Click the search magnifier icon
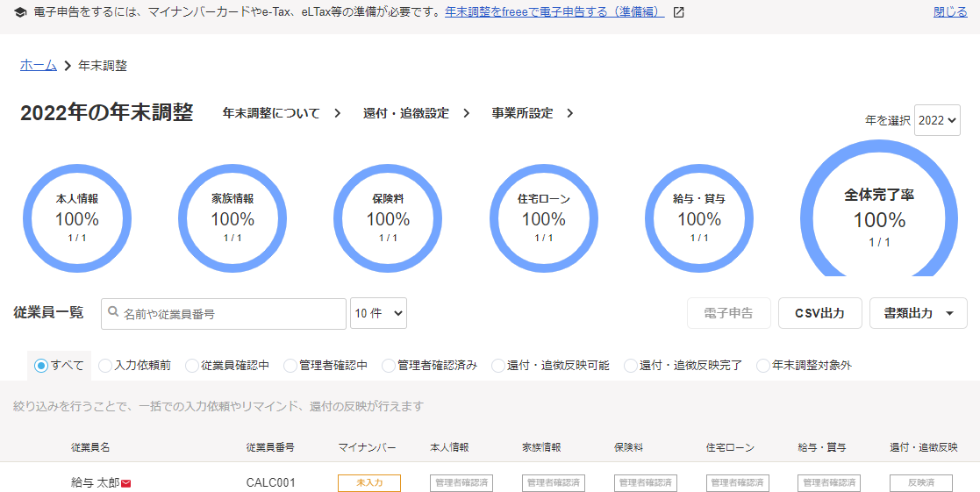Screen dimensions: 980x492 [112, 313]
